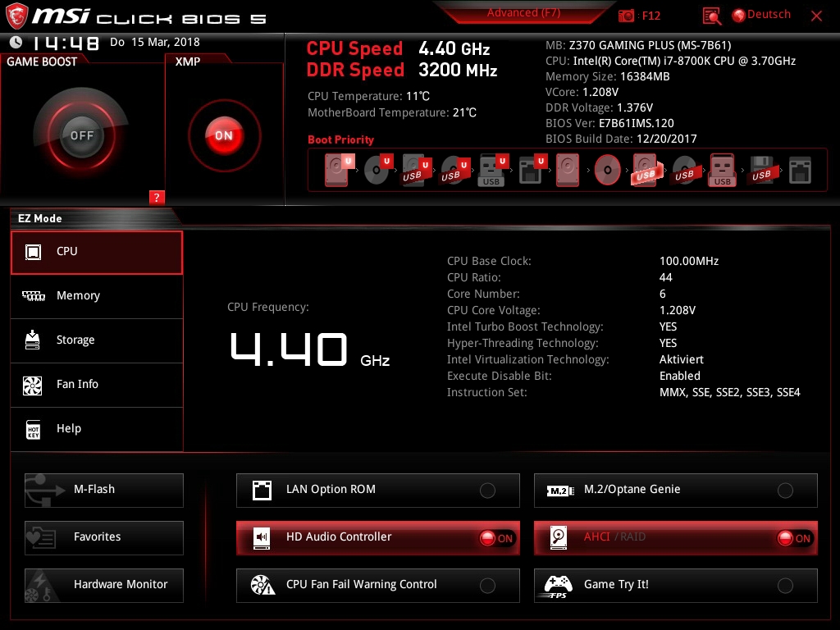Enable M.2/Optane Genie

click(x=676, y=491)
